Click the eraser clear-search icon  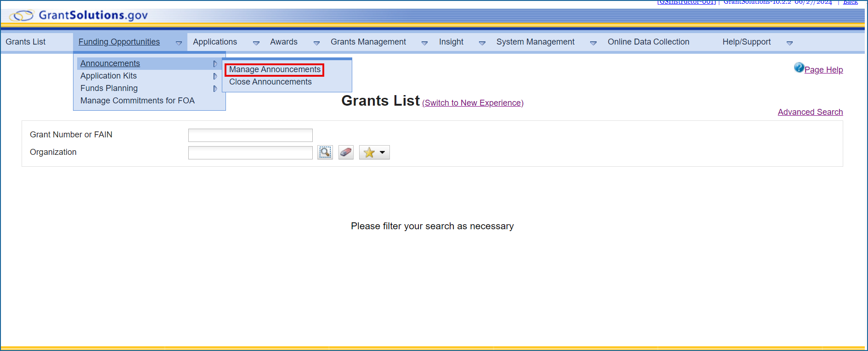(x=346, y=153)
